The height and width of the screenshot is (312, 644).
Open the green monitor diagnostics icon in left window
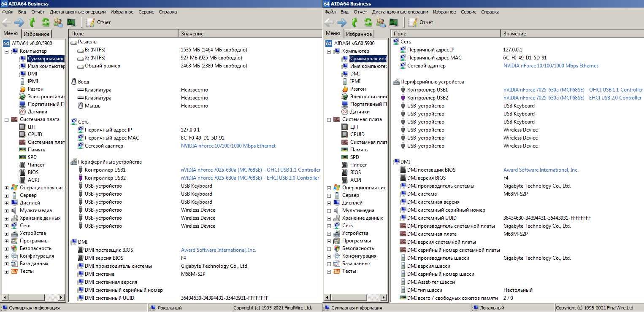coord(71,22)
